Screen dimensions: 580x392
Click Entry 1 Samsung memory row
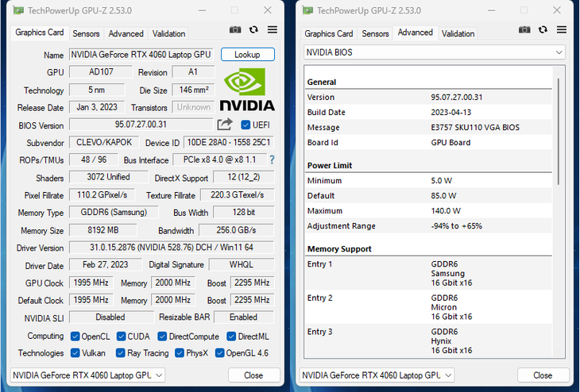click(x=428, y=274)
